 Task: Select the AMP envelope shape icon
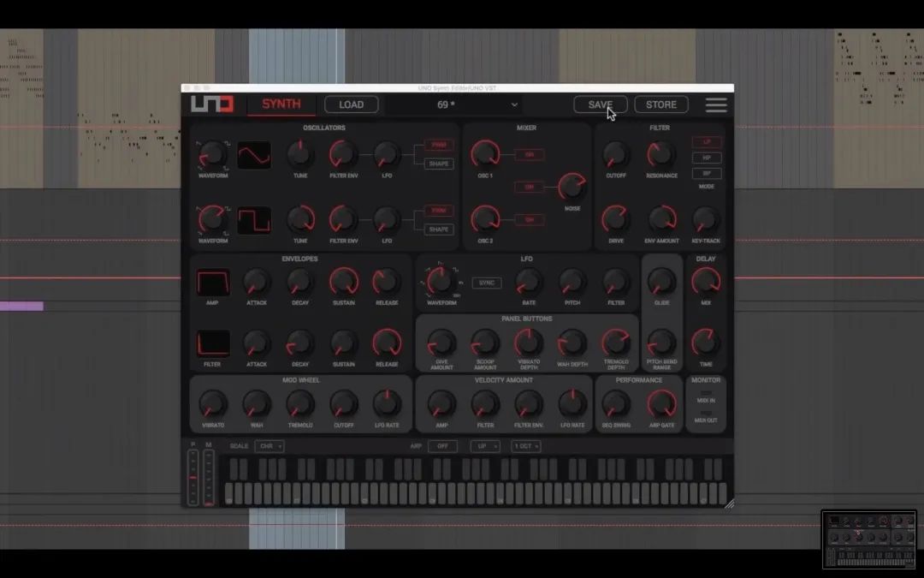tap(213, 283)
